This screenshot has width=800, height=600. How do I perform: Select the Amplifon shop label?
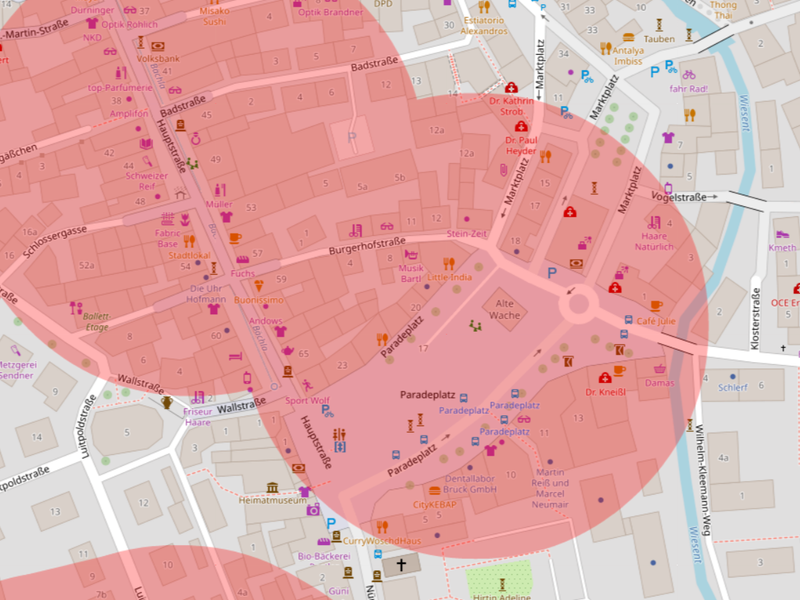[129, 113]
